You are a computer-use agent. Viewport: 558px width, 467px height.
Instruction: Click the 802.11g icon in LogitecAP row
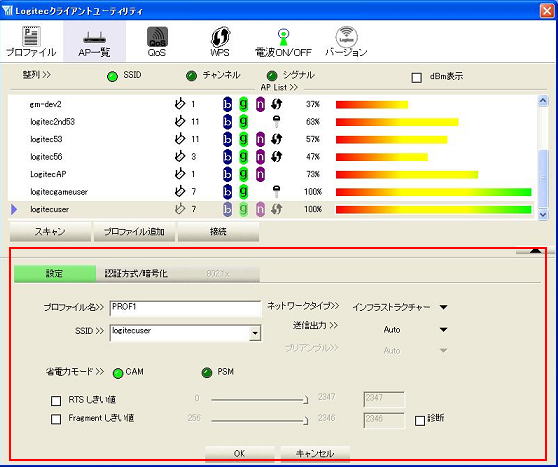(243, 174)
